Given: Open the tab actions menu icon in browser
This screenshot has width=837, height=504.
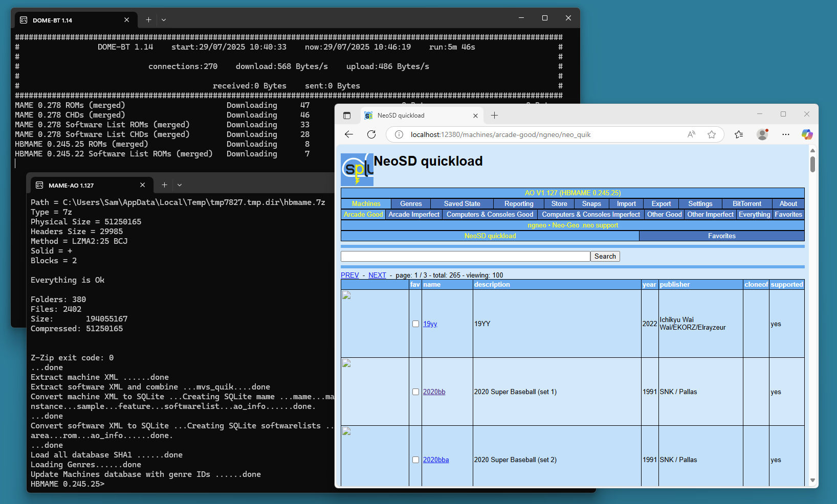Looking at the screenshot, I should (347, 116).
